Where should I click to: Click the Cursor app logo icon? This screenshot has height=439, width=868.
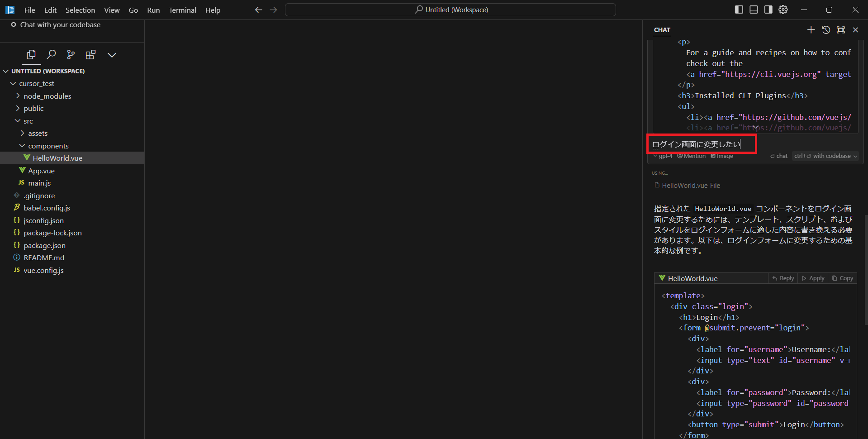[x=10, y=10]
